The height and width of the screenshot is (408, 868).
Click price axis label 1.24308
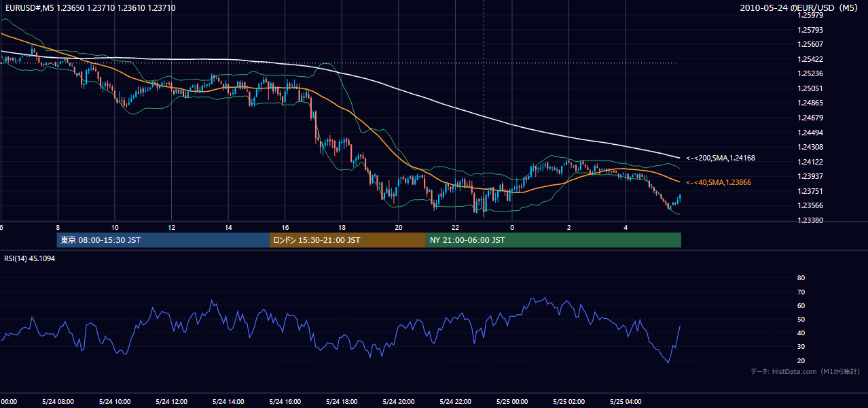click(x=810, y=147)
